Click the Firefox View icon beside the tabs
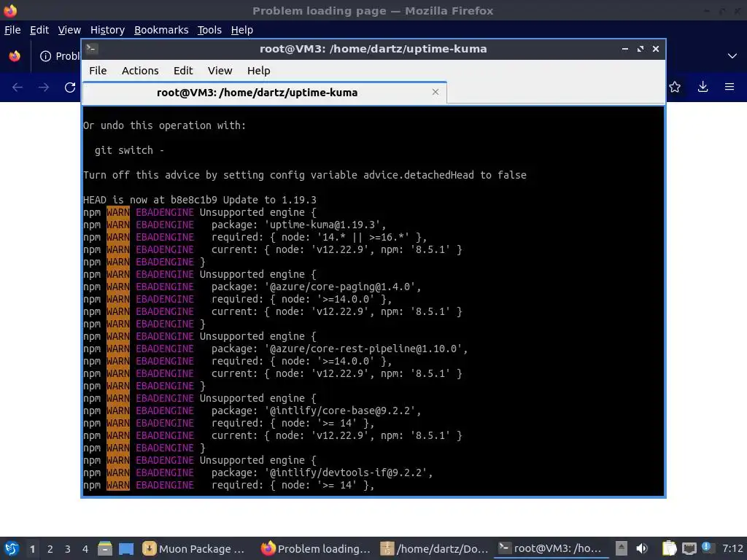The image size is (747, 560). tap(15, 56)
